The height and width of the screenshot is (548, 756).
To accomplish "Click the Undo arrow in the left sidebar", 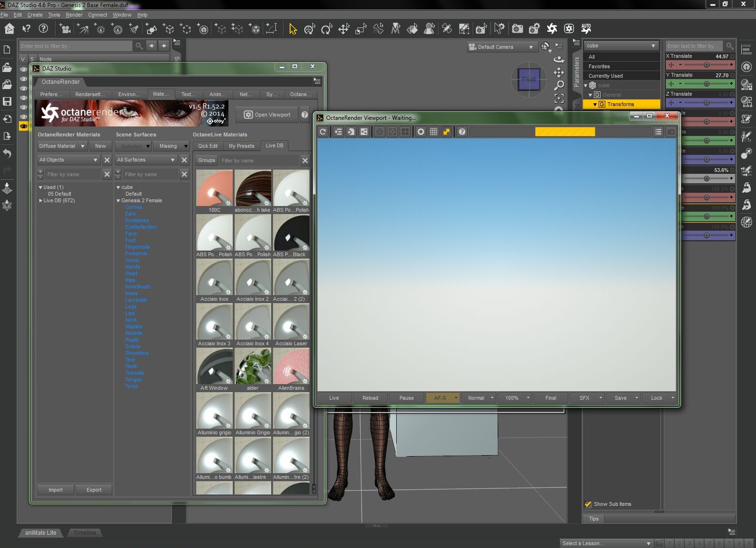I will pyautogui.click(x=7, y=153).
